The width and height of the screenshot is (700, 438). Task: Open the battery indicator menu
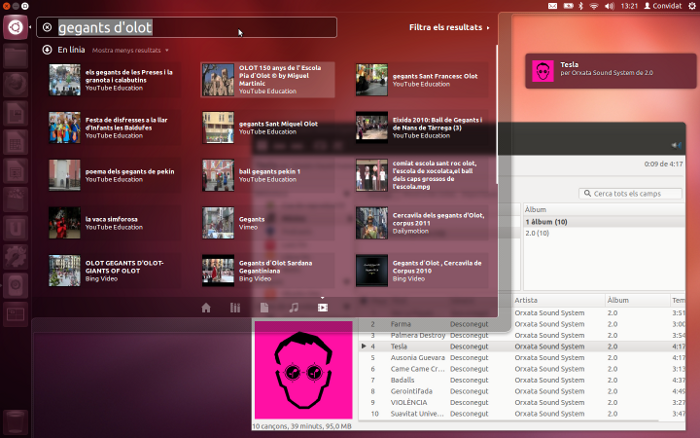pyautogui.click(x=568, y=6)
